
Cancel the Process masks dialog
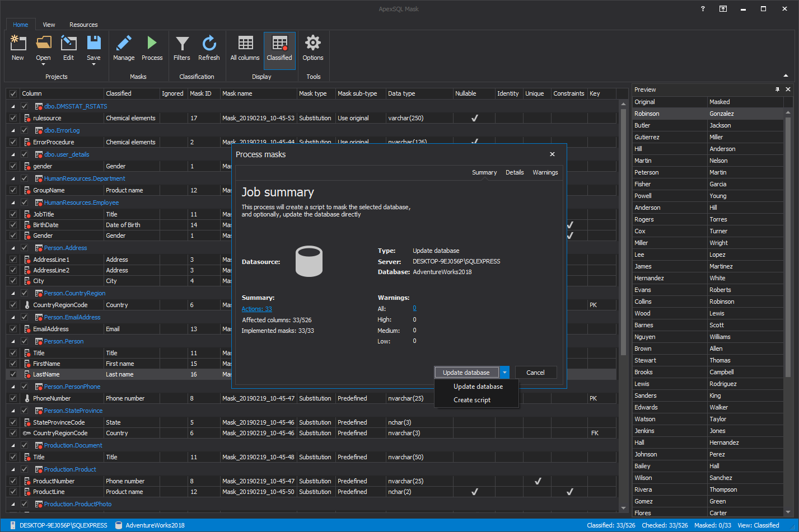click(x=535, y=372)
